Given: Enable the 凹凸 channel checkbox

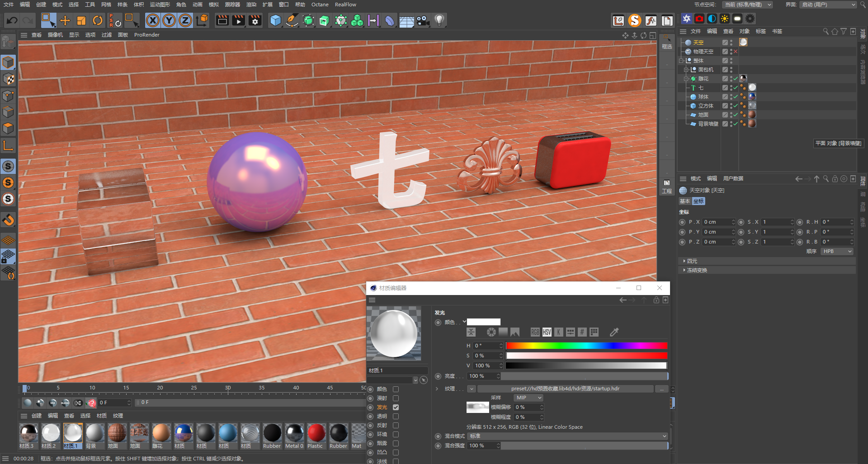Looking at the screenshot, I should tap(396, 452).
